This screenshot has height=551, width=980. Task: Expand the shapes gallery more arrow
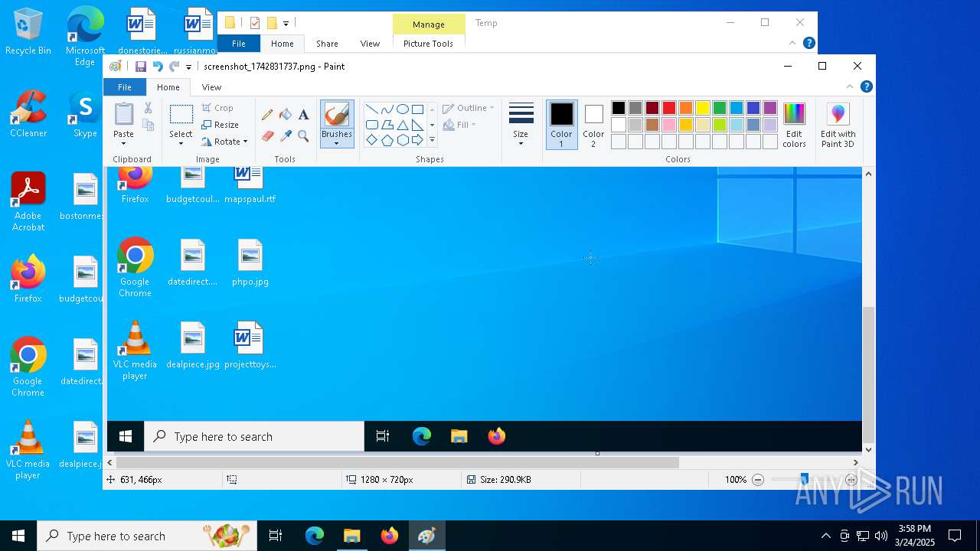pos(432,140)
